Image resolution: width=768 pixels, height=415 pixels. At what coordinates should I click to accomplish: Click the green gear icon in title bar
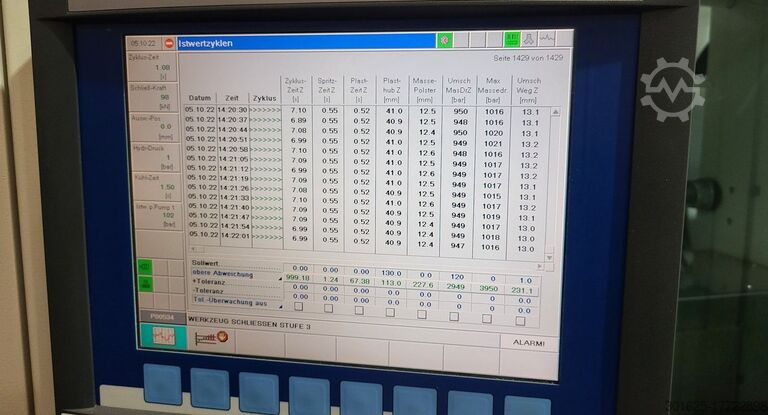pos(445,41)
